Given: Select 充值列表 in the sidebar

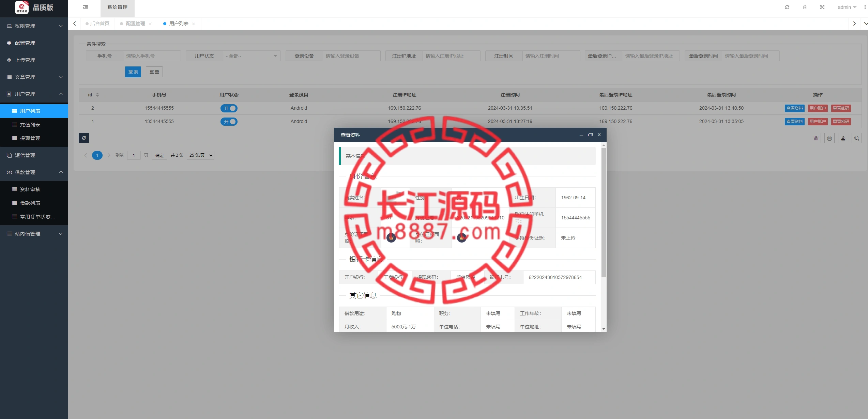Looking at the screenshot, I should pos(34,125).
